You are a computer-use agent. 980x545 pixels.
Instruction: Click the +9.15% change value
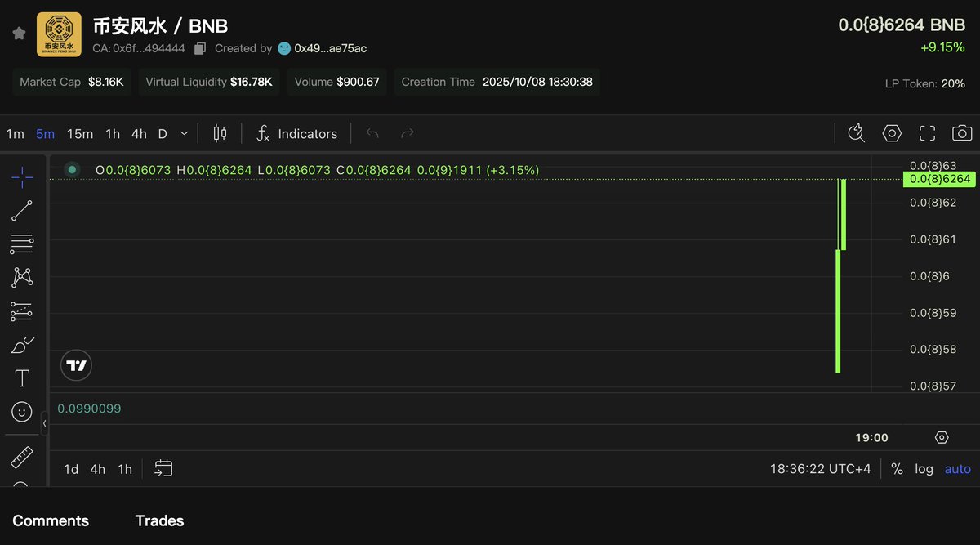[x=942, y=47]
